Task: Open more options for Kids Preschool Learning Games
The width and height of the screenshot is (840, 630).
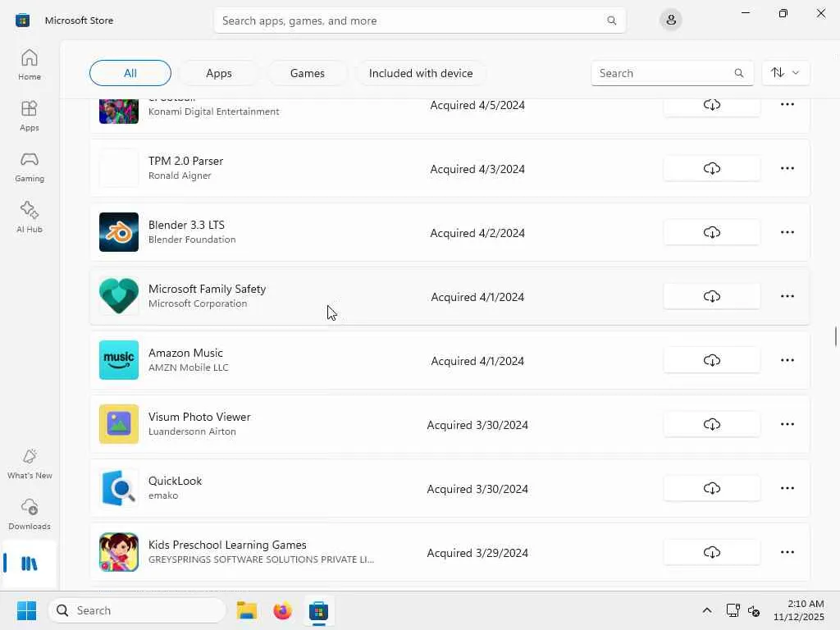Action: coord(787,552)
